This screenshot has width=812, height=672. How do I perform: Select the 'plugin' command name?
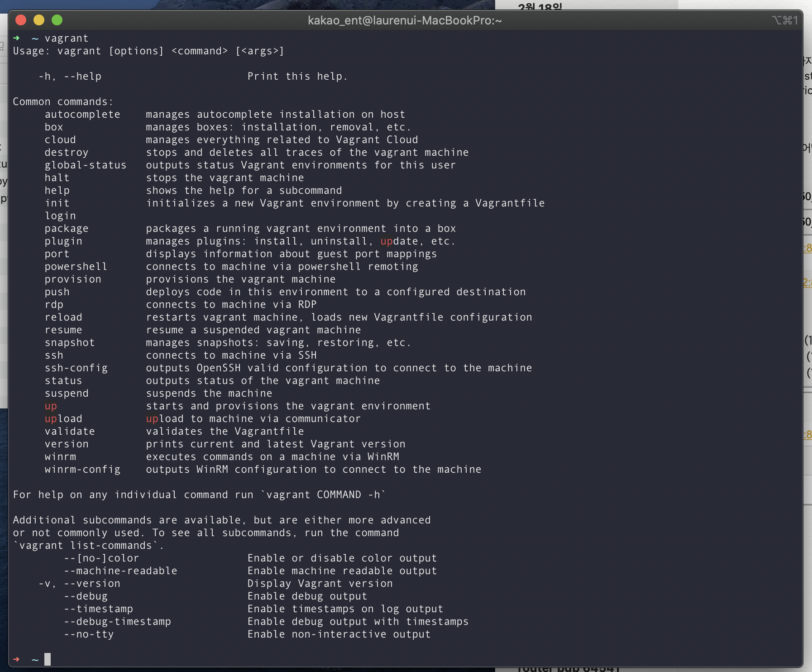[63, 241]
